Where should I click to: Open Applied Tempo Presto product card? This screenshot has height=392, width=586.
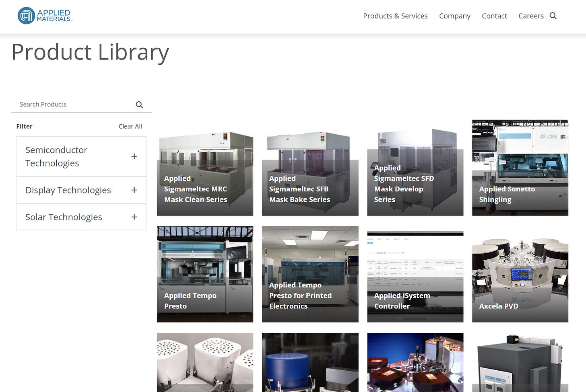click(205, 274)
